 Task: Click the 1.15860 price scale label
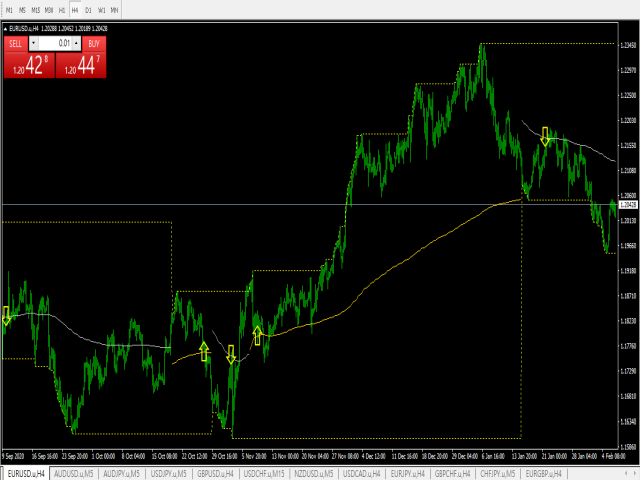[x=628, y=447]
